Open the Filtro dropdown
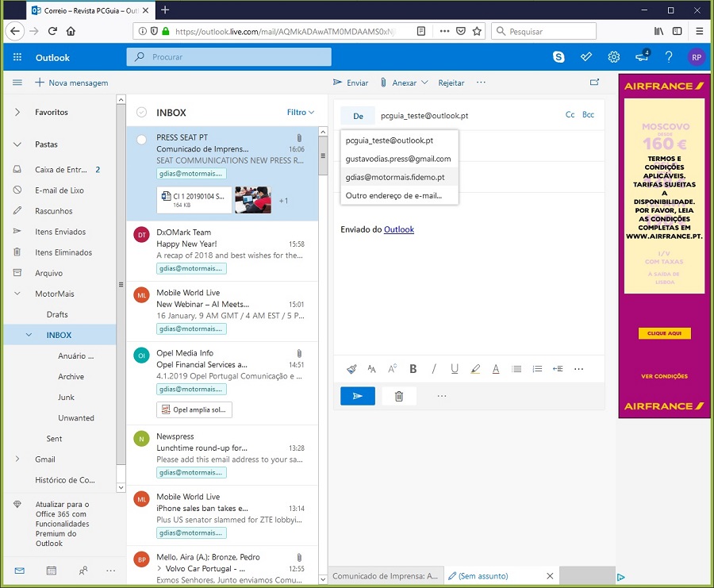 (x=301, y=113)
